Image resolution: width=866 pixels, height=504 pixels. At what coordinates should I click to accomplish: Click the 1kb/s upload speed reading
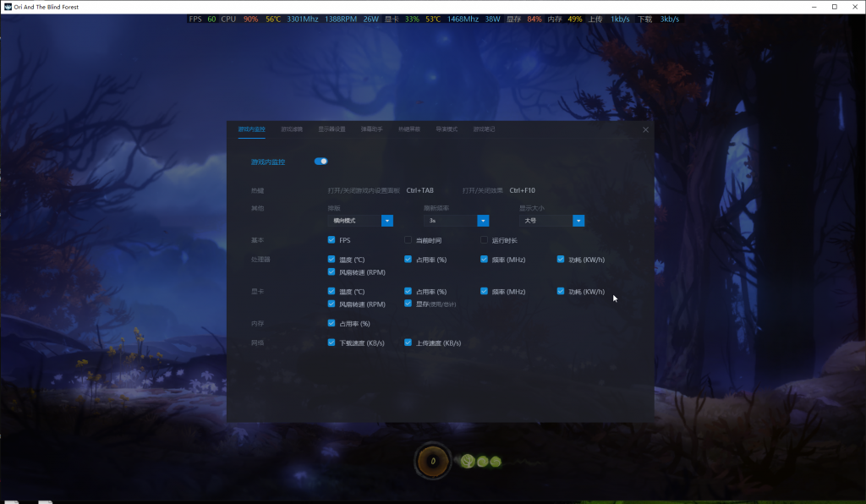pos(620,19)
